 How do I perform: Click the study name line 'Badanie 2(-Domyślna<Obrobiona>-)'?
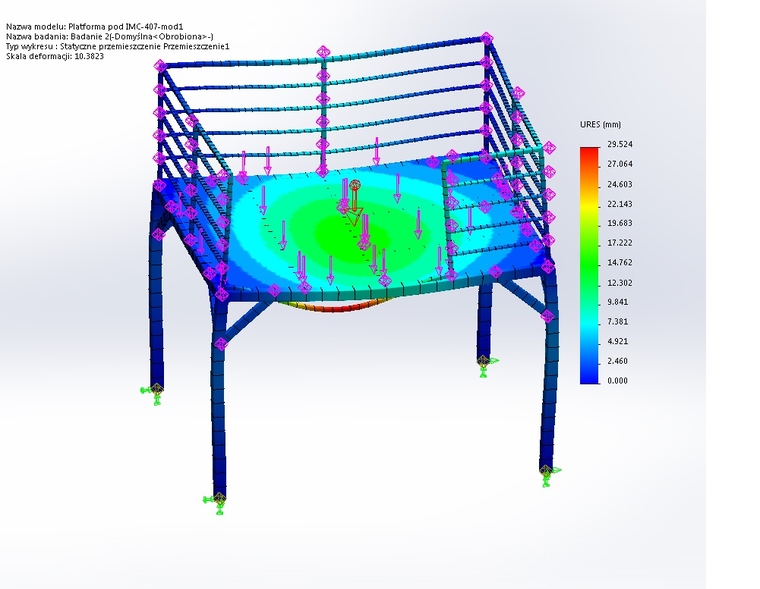click(x=110, y=36)
